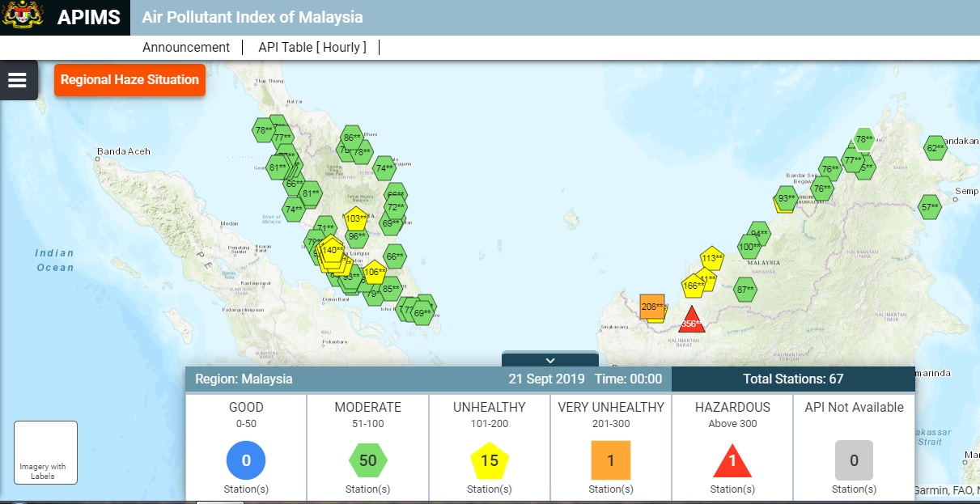980x504 pixels.
Task: Select the orange 208** station marker
Action: [x=652, y=306]
